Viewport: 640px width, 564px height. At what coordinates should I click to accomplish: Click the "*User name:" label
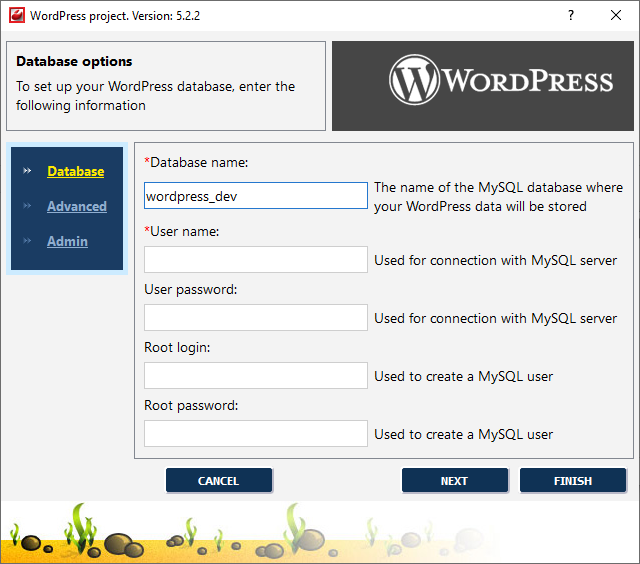point(182,231)
